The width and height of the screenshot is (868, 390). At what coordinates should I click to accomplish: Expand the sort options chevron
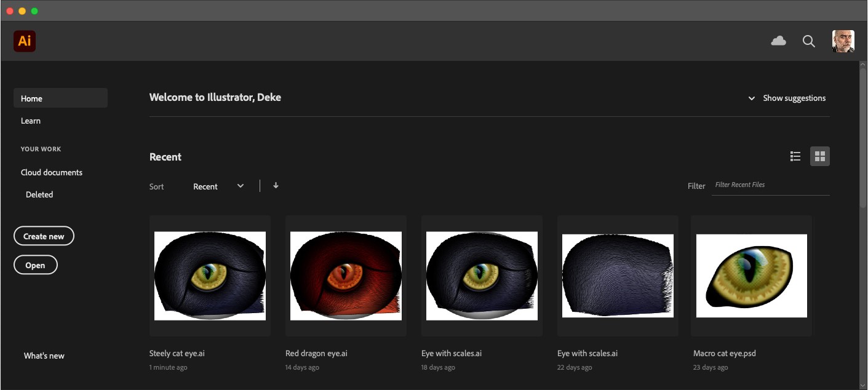[x=240, y=185]
